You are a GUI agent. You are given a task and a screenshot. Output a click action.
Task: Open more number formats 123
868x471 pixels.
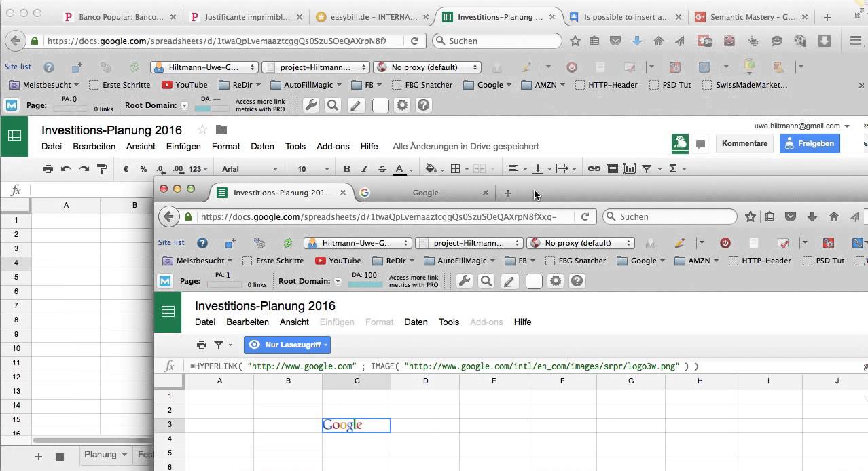pyautogui.click(x=198, y=169)
